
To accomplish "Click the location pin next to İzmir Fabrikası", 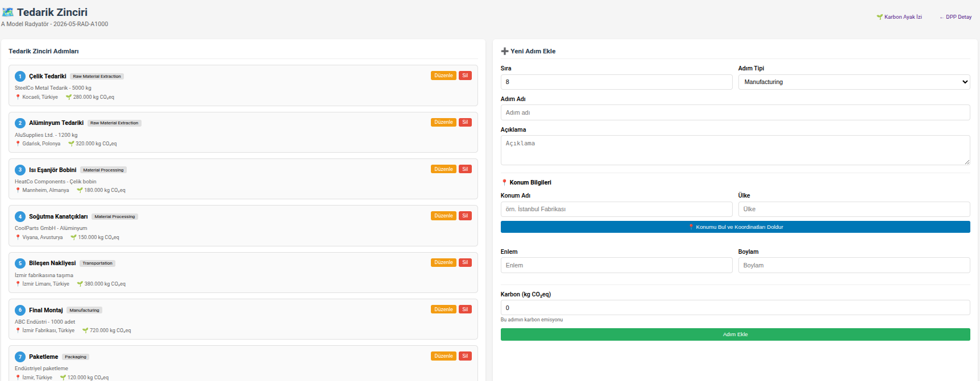I will [x=18, y=330].
